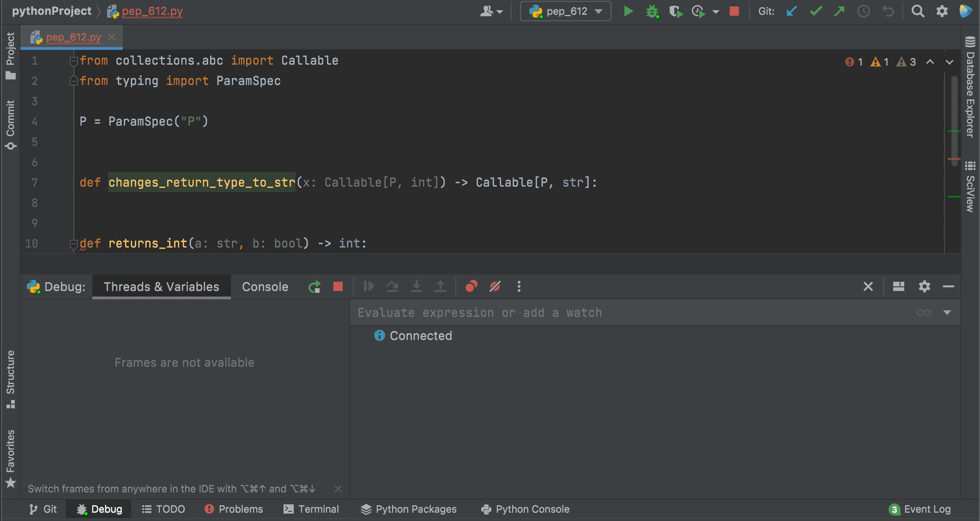Rerun the debug session
The height and width of the screenshot is (521, 980).
point(314,287)
